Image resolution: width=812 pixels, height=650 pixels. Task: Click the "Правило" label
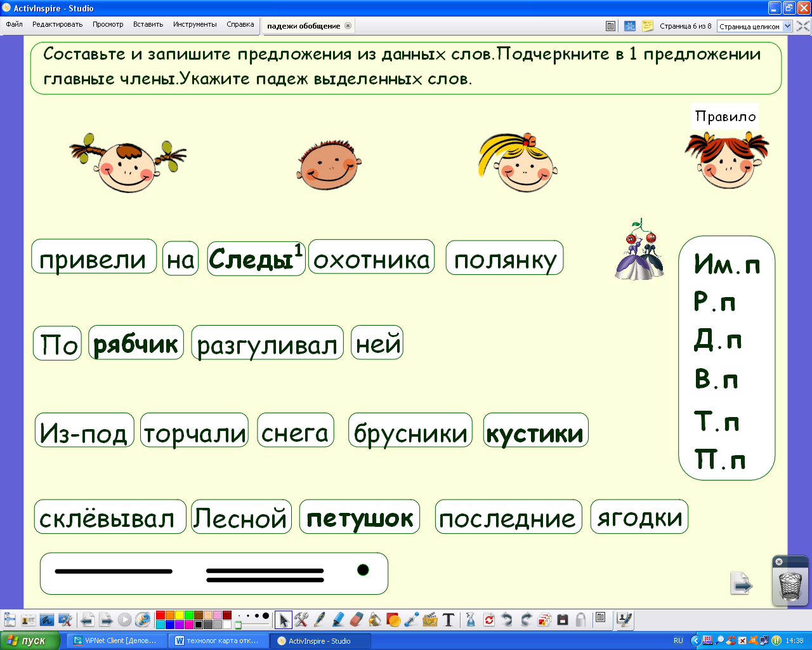tap(726, 116)
